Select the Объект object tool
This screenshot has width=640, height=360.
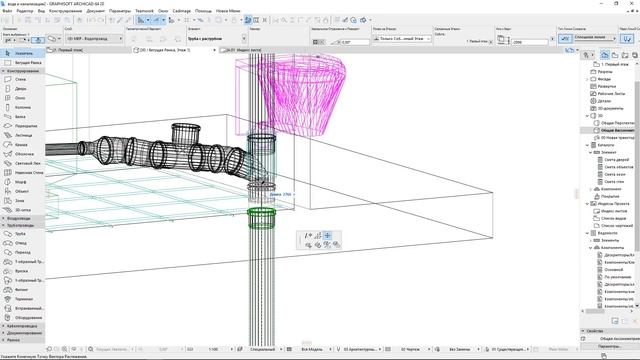click(22, 191)
